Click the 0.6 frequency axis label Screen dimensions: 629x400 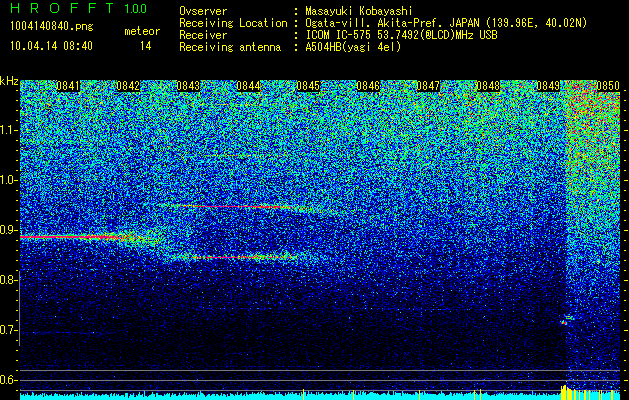[x=8, y=380]
